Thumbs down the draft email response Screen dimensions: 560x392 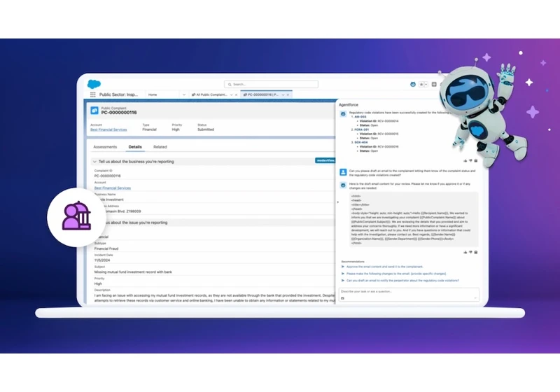pyautogui.click(x=470, y=252)
